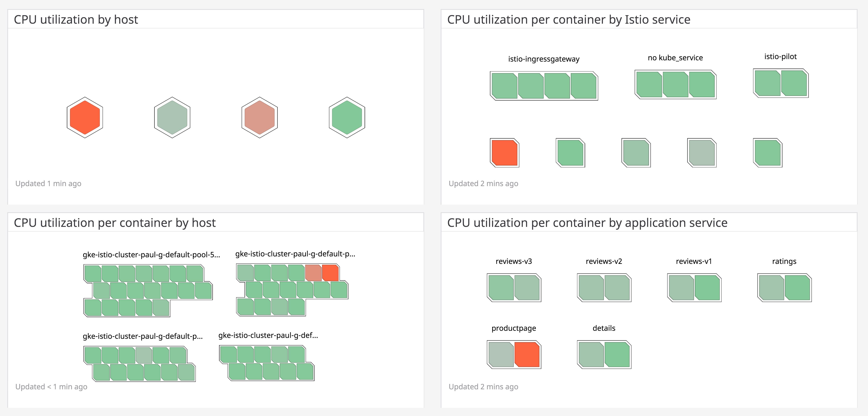868x416 pixels.
Task: Click the CPU utilization per container by Istio service title
Action: coord(569,20)
